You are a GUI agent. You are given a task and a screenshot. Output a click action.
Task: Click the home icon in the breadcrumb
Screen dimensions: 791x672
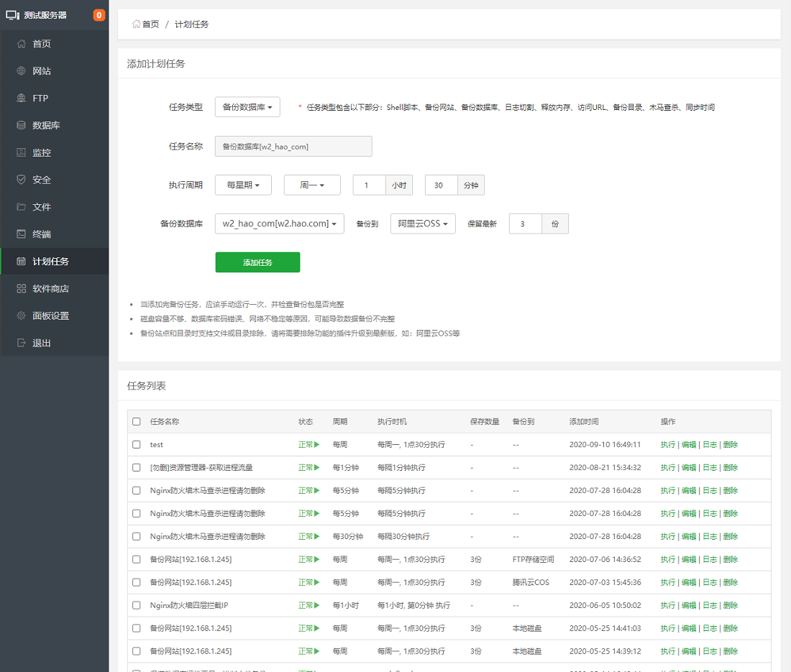(136, 24)
